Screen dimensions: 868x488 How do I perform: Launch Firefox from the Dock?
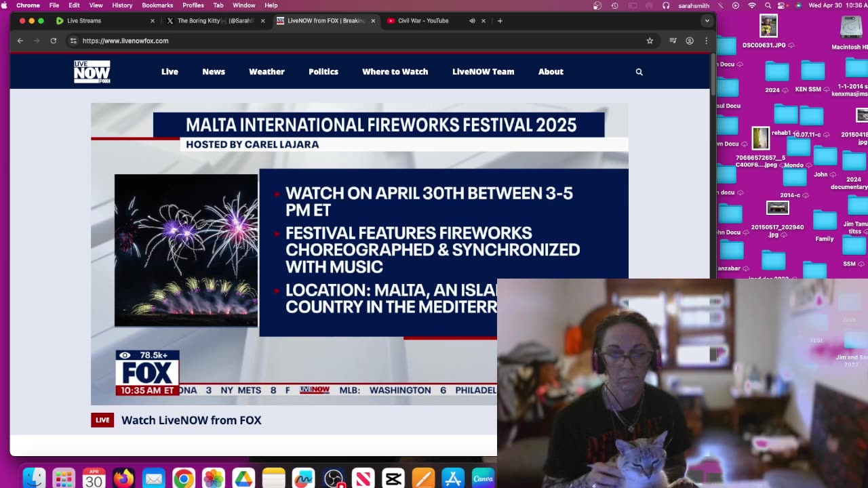coord(123,479)
